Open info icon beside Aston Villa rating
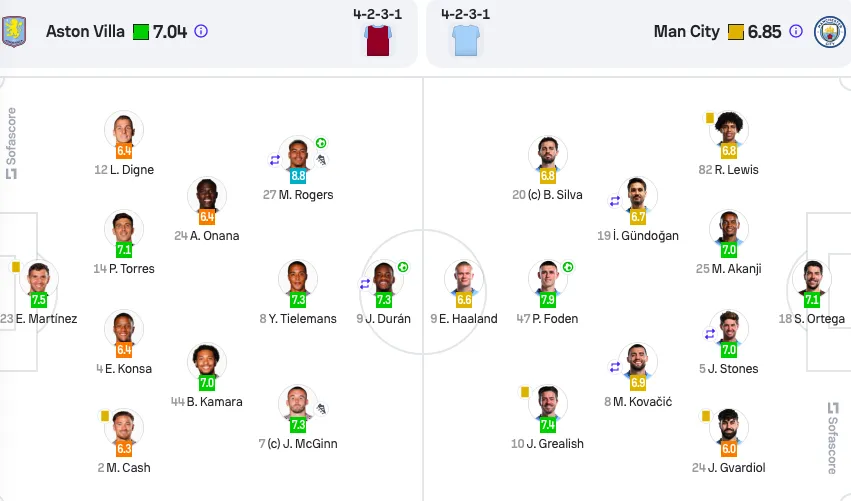 [x=201, y=31]
